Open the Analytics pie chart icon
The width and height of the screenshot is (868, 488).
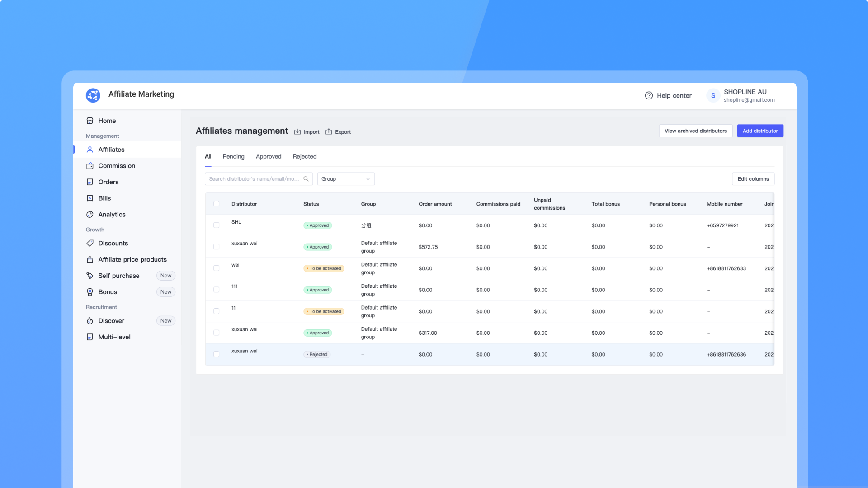(x=90, y=215)
